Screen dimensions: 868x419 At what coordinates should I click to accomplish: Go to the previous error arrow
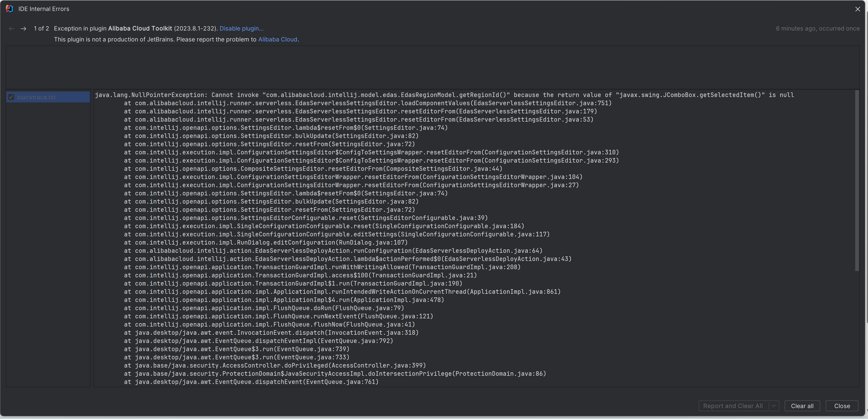coord(11,29)
